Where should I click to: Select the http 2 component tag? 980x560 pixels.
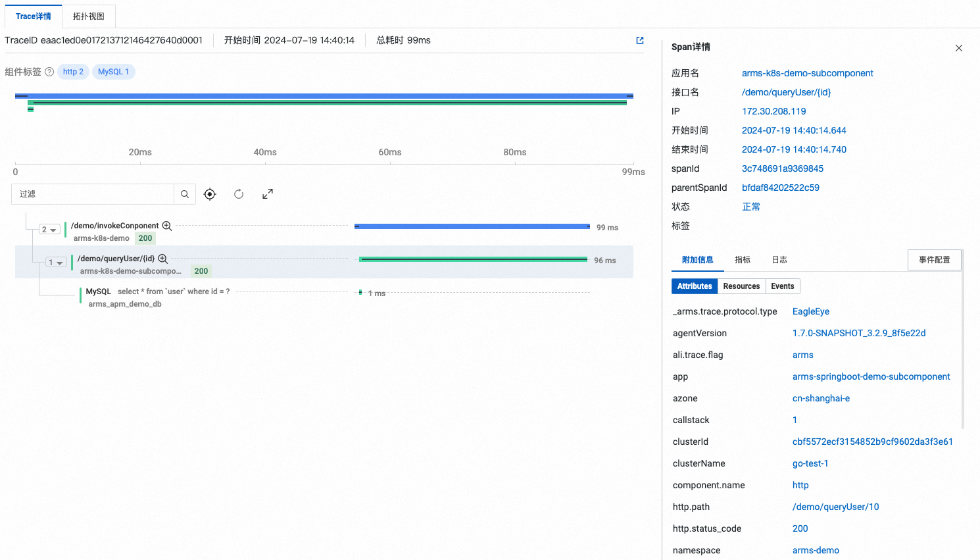point(73,72)
